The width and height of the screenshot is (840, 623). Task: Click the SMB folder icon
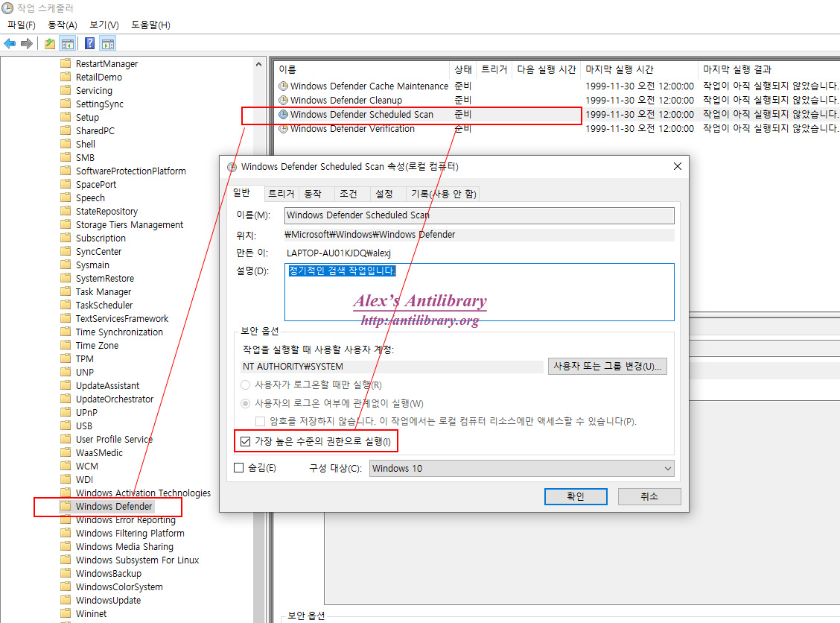click(x=66, y=157)
